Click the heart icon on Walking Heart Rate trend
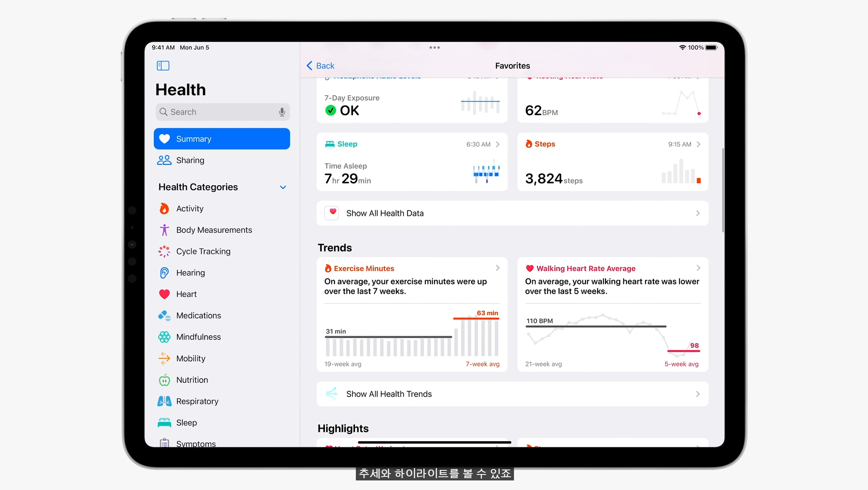This screenshot has width=868, height=490. pyautogui.click(x=529, y=269)
